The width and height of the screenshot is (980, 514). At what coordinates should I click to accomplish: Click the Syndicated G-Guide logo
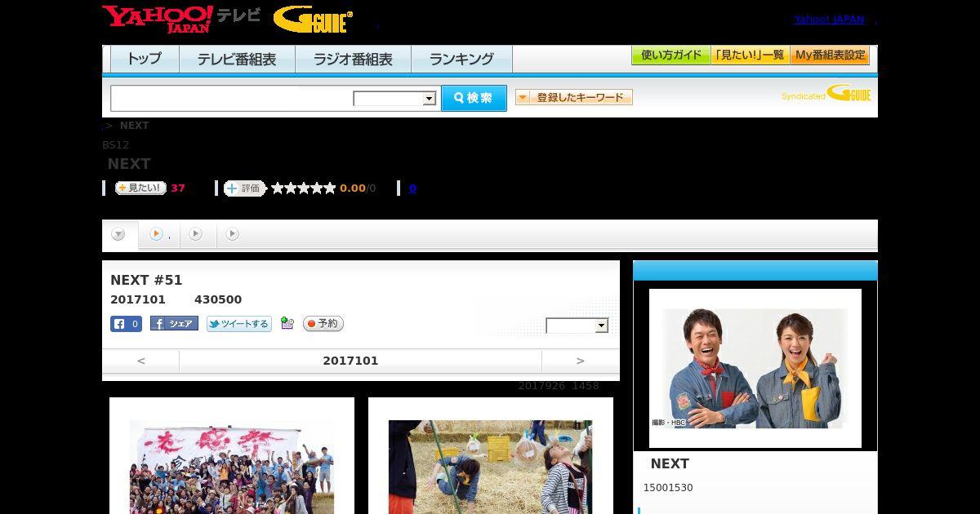(x=826, y=94)
